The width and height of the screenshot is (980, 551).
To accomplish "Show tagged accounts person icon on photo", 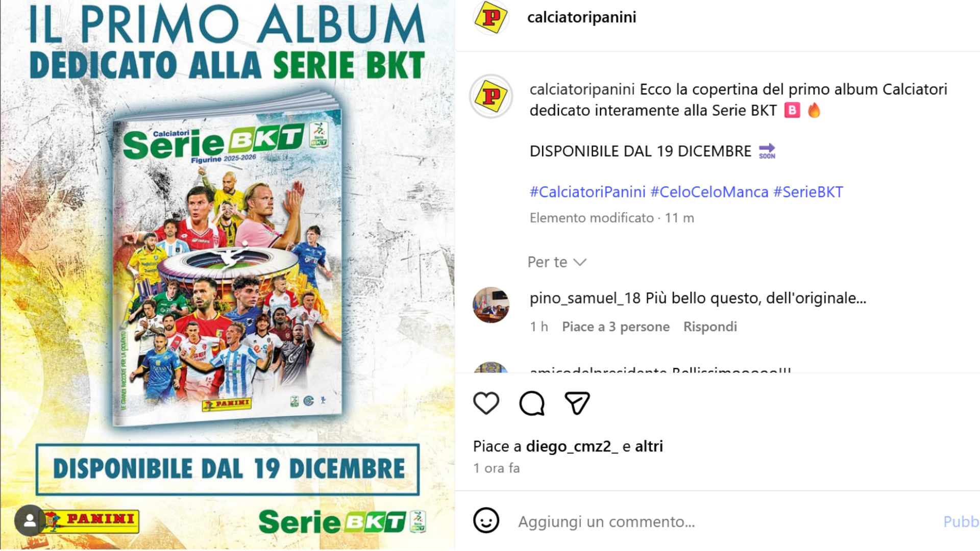I will [x=30, y=520].
